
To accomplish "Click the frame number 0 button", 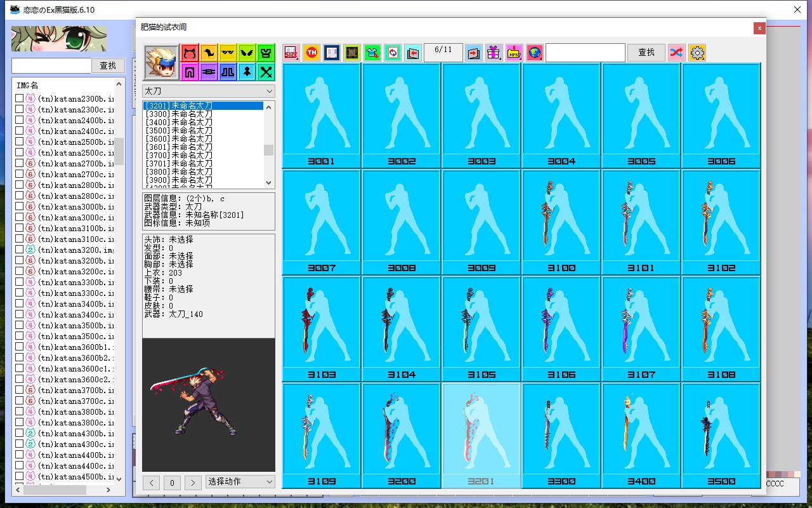I will pyautogui.click(x=172, y=483).
